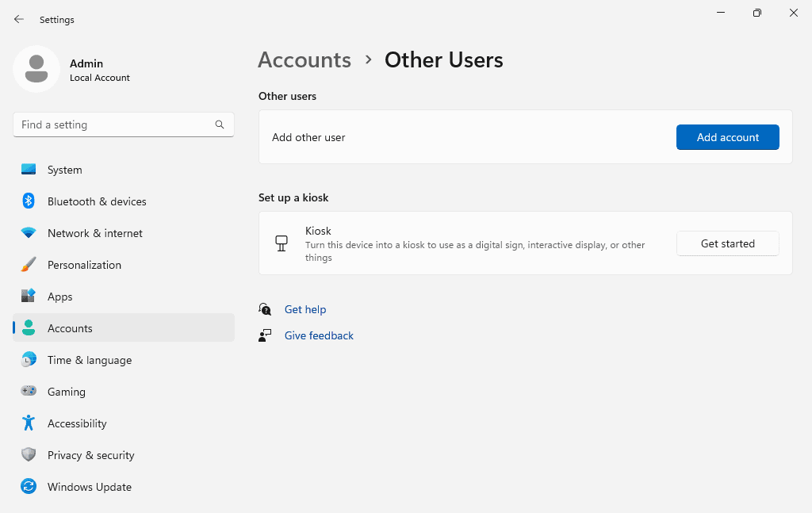Image resolution: width=812 pixels, height=513 pixels.
Task: Open the Give feedback link
Action: [319, 335]
